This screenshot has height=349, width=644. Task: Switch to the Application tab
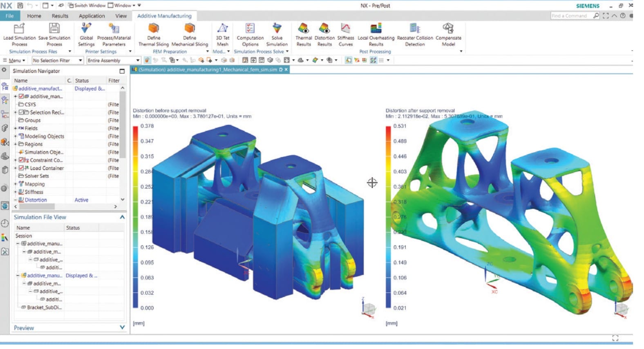click(92, 16)
